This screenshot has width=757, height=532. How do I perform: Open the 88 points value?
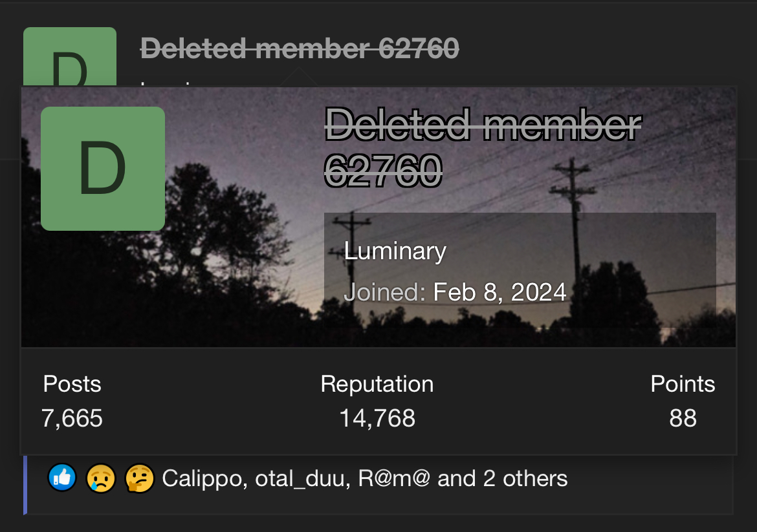click(x=683, y=418)
